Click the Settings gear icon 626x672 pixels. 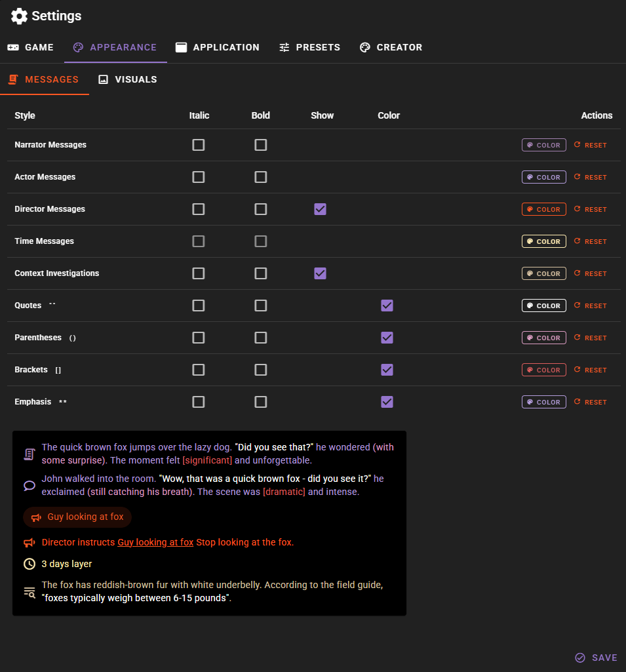(19, 16)
